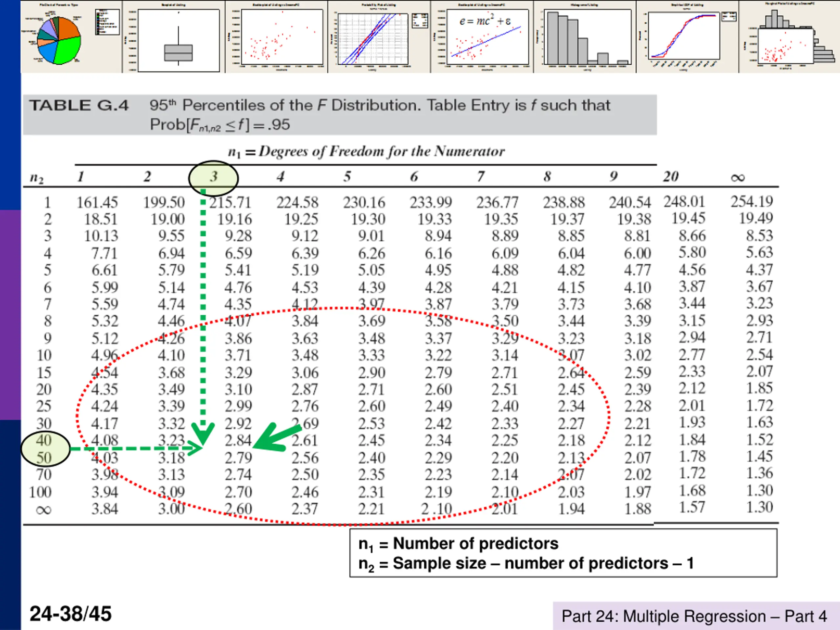Click the table value 224.58
840x630 pixels.
pyautogui.click(x=297, y=202)
